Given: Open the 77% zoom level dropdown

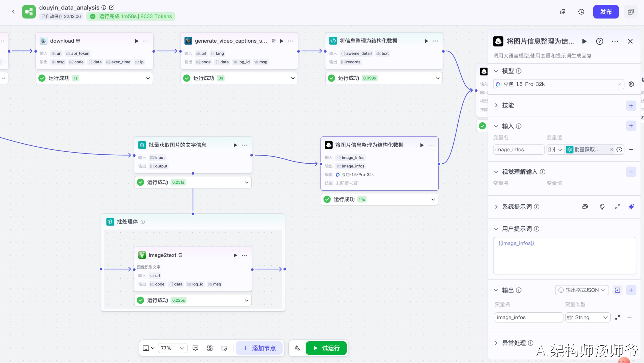Looking at the screenshot, I should 173,348.
